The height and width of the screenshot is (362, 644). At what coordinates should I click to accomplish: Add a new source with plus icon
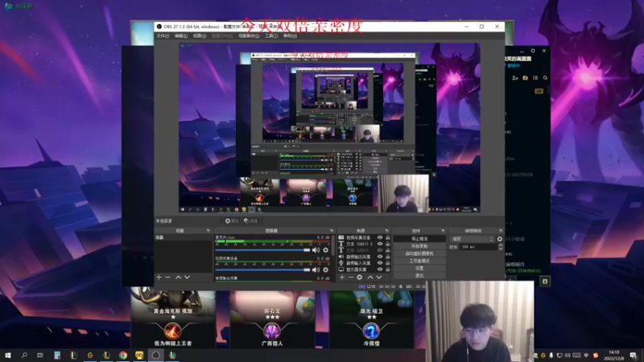tap(341, 278)
